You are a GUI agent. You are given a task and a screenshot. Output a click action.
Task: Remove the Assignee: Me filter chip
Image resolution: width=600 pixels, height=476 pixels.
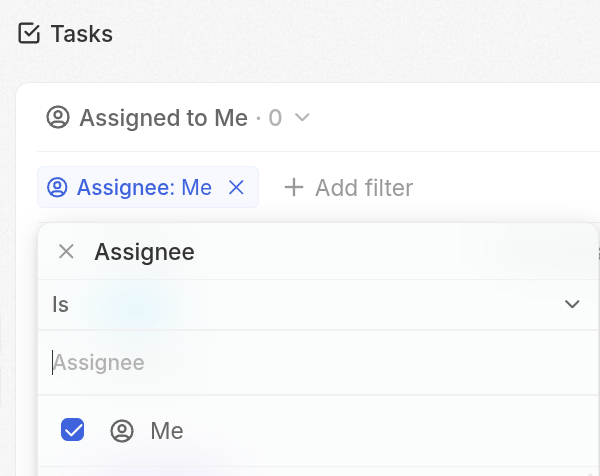[x=236, y=187]
